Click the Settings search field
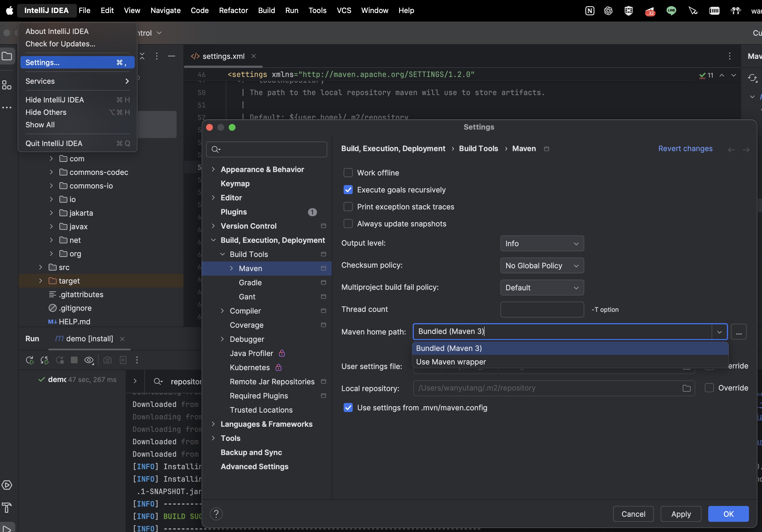The image size is (762, 532). tap(266, 149)
